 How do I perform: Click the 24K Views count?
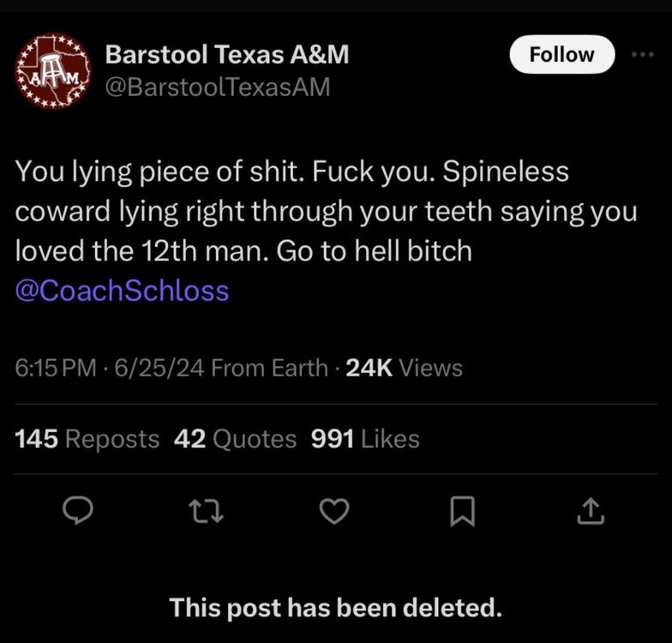pyautogui.click(x=403, y=368)
